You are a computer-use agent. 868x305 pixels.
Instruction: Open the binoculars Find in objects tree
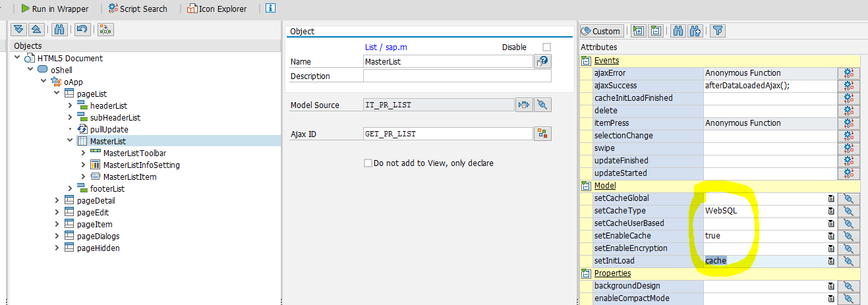pyautogui.click(x=59, y=30)
